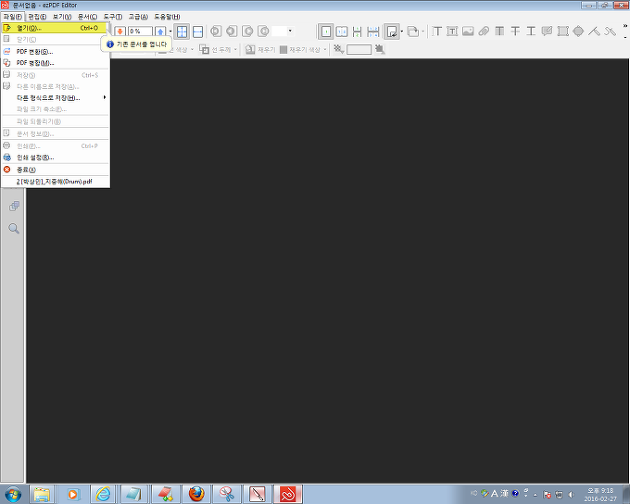
Task: Click the zoom percentage field showing 0 %
Action: tap(140, 31)
